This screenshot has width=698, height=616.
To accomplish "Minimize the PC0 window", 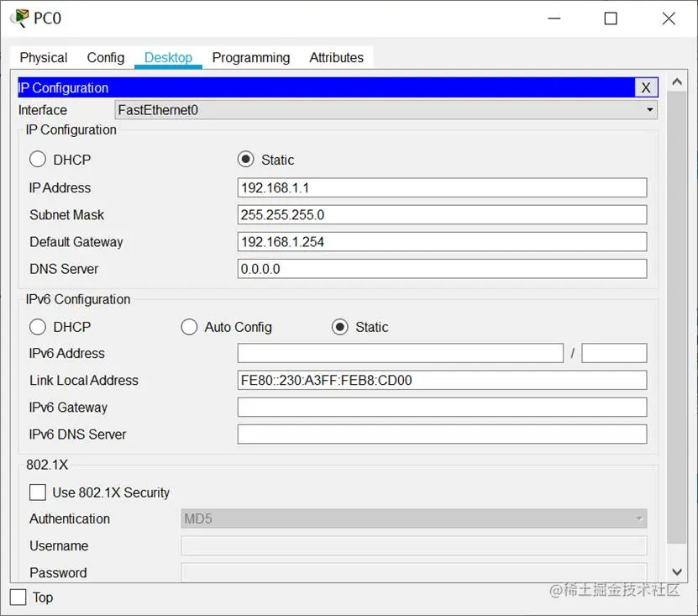I will pos(554,18).
